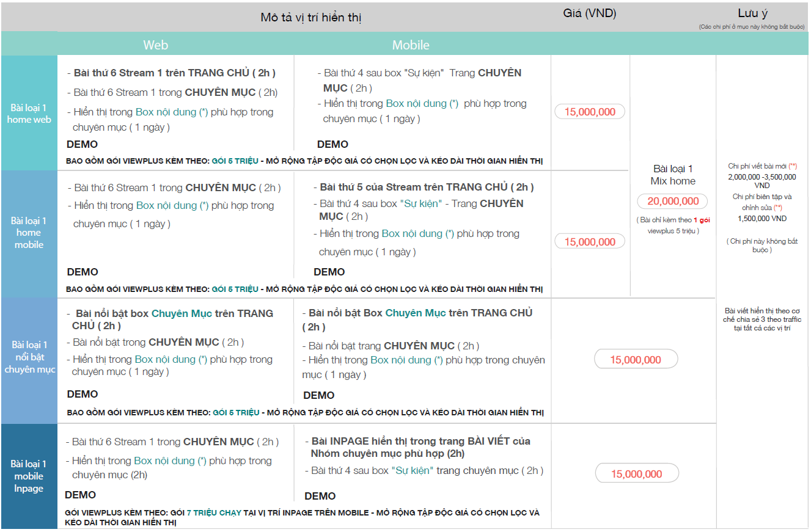Open the web DEMO for Bài loại 1 home web
Image resolution: width=811 pixels, height=532 pixels.
82,145
